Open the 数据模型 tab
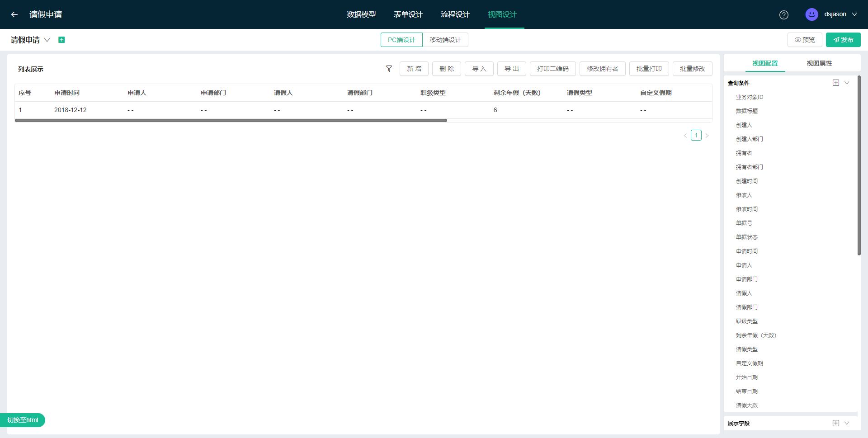Viewport: 868px width, 438px height. [361, 14]
